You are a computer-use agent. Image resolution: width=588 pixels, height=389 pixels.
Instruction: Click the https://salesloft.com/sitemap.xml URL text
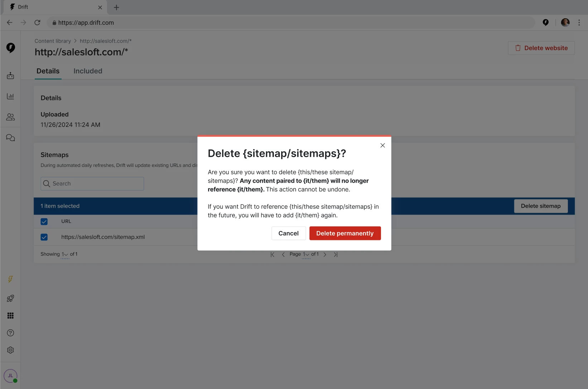[x=103, y=237]
